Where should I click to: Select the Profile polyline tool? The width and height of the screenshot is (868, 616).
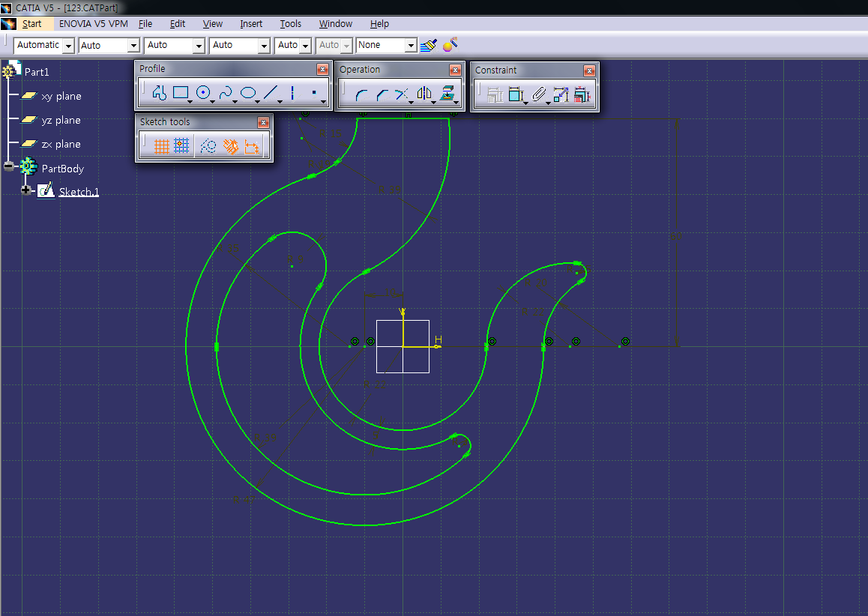pyautogui.click(x=158, y=94)
